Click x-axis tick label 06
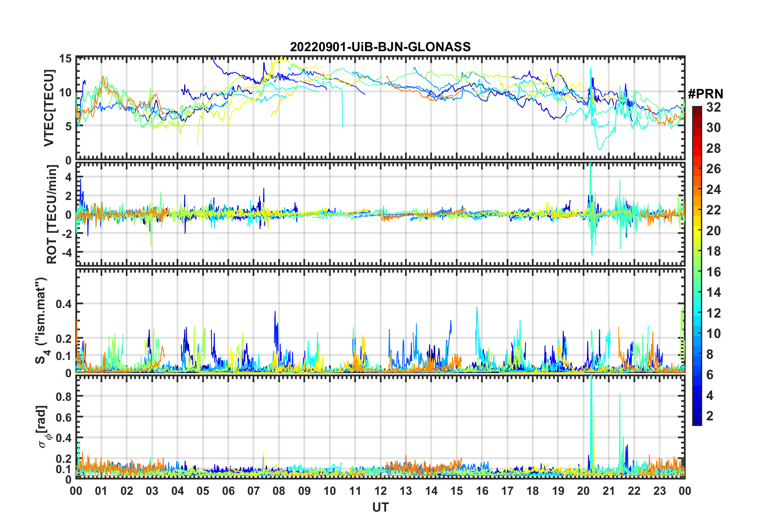Viewport: 761px width, 532px height. click(x=228, y=491)
